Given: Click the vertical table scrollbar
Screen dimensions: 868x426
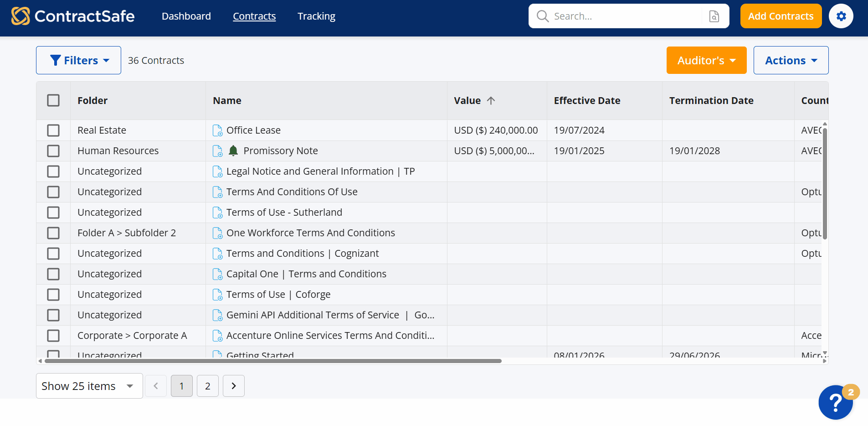Looking at the screenshot, I should click(825, 183).
